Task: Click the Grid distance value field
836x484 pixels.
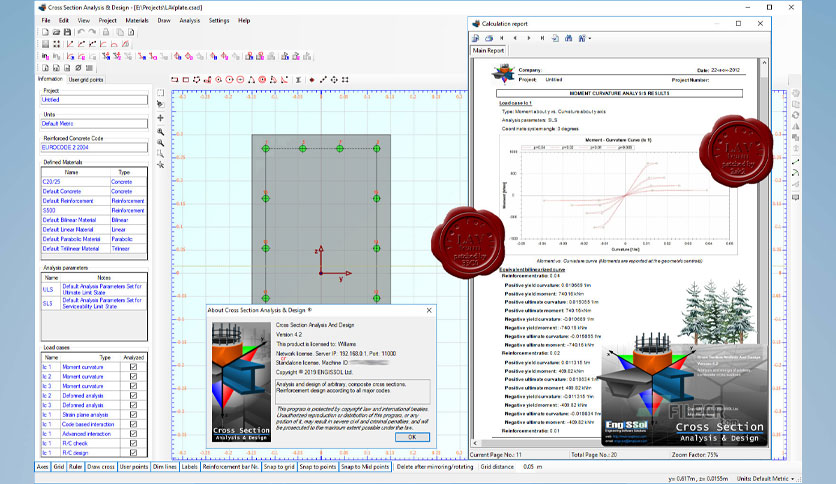Action: pos(528,466)
